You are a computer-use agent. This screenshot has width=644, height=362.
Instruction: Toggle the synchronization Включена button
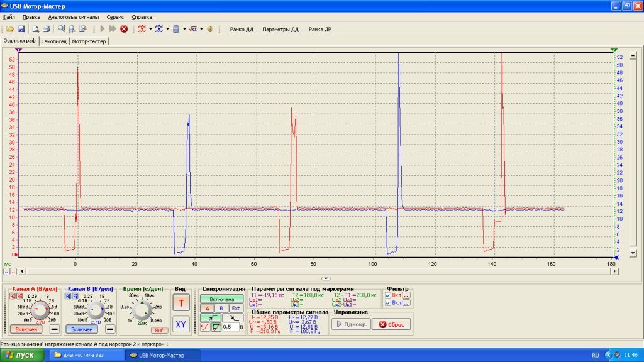pos(222,299)
